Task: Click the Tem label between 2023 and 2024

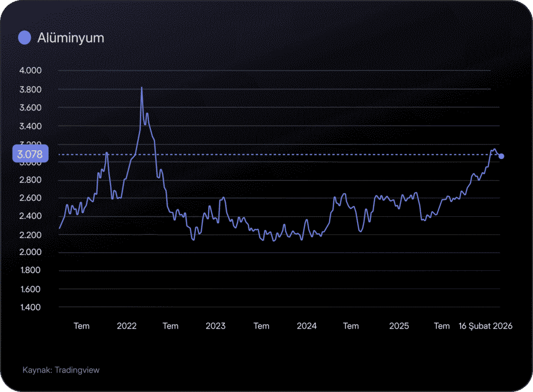Action: 261,326
